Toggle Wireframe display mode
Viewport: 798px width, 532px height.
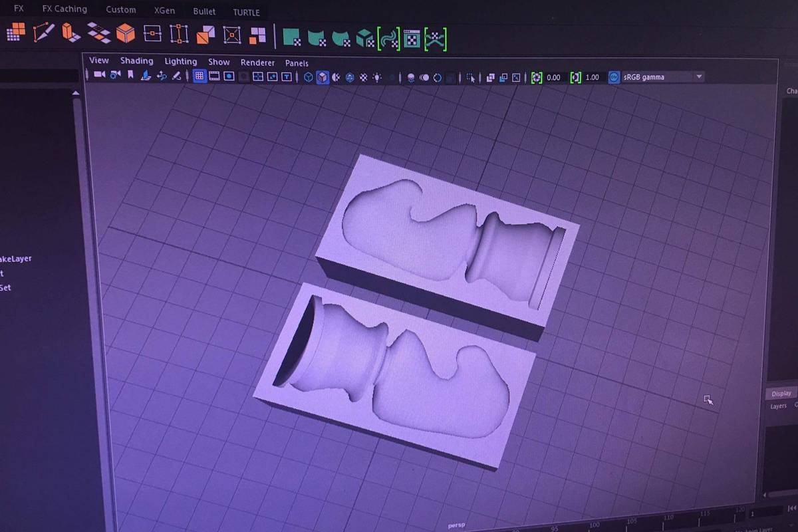coord(309,77)
